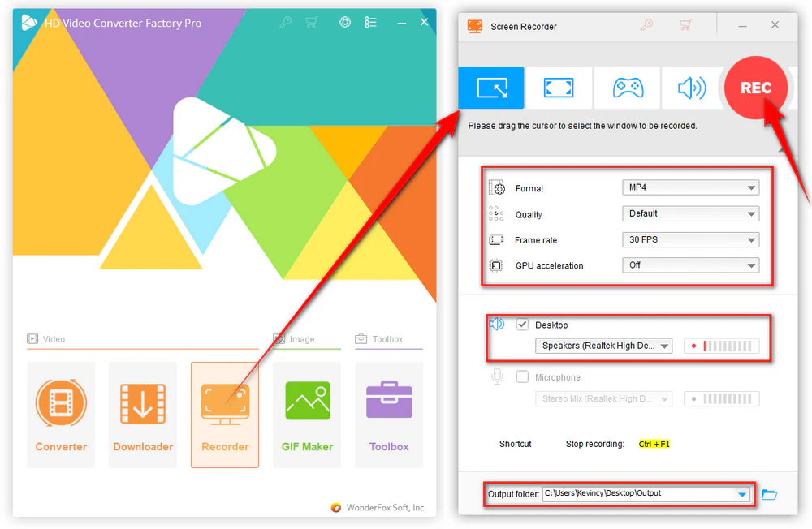The image size is (812, 529).
Task: Expand the Stereo Mix device dropdown
Action: coord(603,398)
